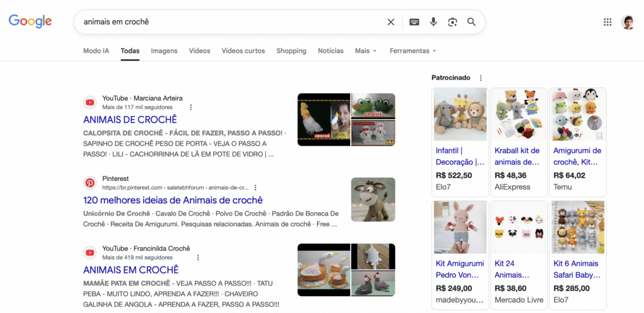This screenshot has width=644, height=313.
Task: Open Infantil Decoração Elo7 product link
Action: click(460, 156)
